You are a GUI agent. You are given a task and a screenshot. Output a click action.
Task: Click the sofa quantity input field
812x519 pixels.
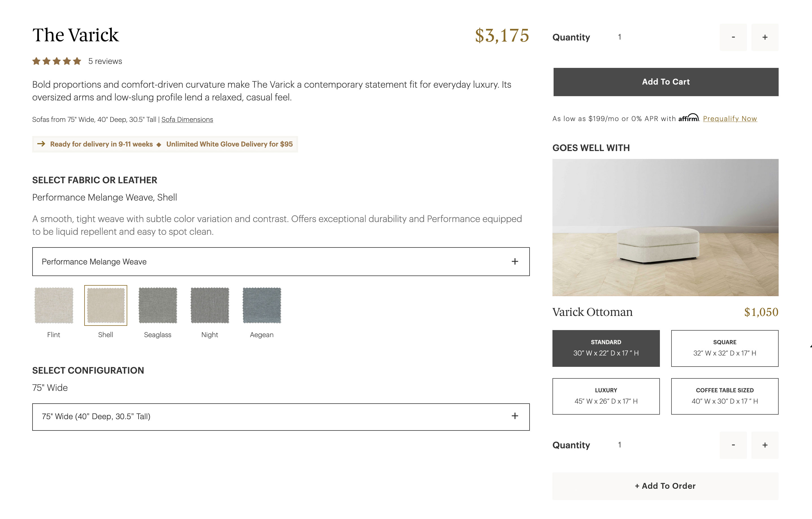click(619, 37)
